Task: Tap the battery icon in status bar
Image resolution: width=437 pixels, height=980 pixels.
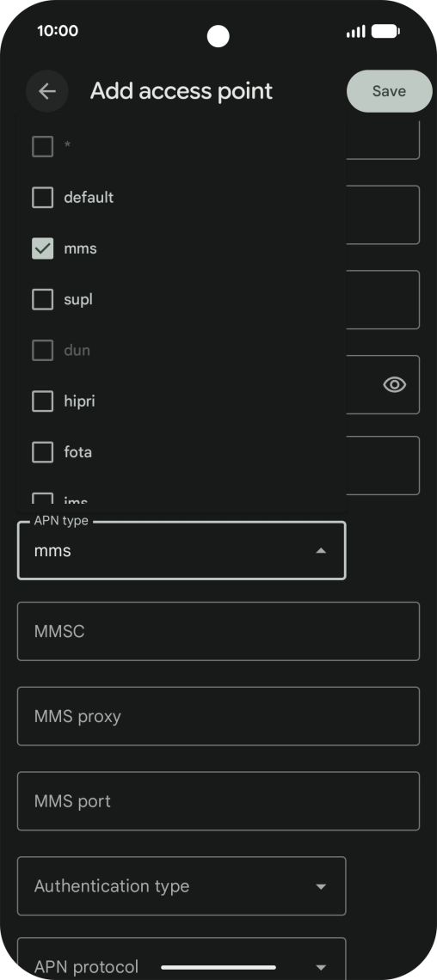Action: click(x=385, y=31)
